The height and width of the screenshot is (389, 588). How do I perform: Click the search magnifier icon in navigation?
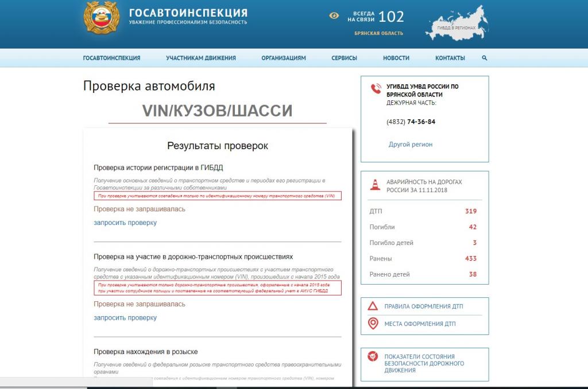(x=485, y=58)
